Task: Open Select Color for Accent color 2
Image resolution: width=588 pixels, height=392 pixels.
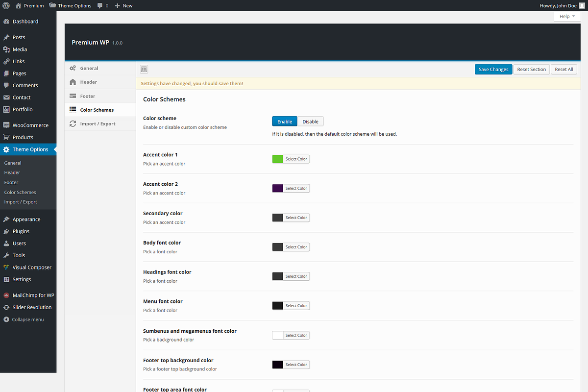Action: [x=296, y=188]
